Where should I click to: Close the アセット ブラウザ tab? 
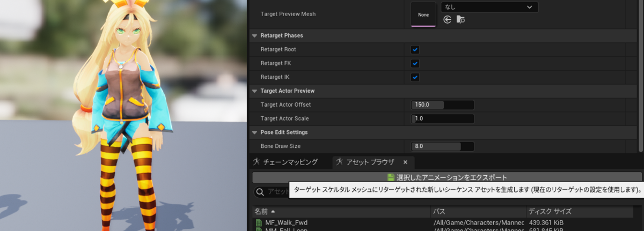point(406,162)
